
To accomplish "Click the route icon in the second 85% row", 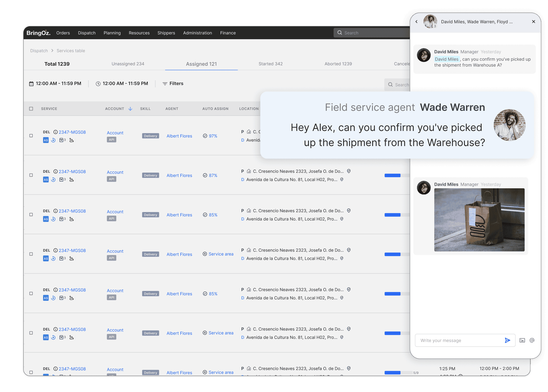I will (72, 298).
